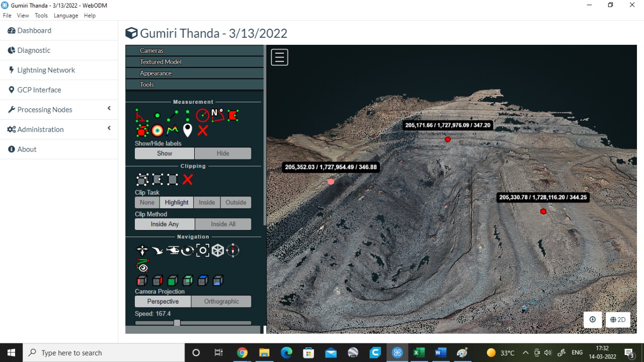Switch to Orthographic camera projection
Viewport: 644px width, 362px height.
[x=221, y=301]
